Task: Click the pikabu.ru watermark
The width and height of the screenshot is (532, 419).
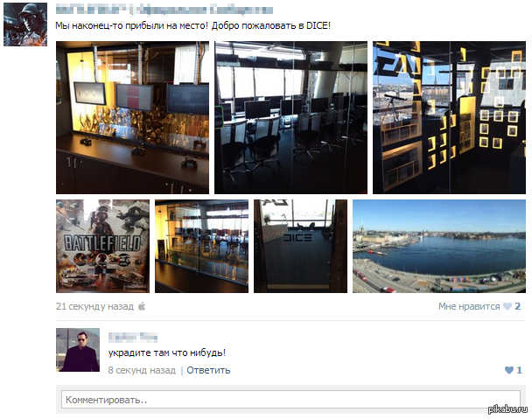Action: (x=507, y=409)
